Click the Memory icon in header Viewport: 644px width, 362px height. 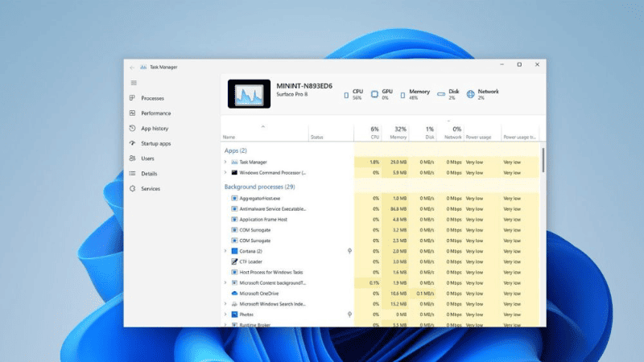[x=402, y=95]
